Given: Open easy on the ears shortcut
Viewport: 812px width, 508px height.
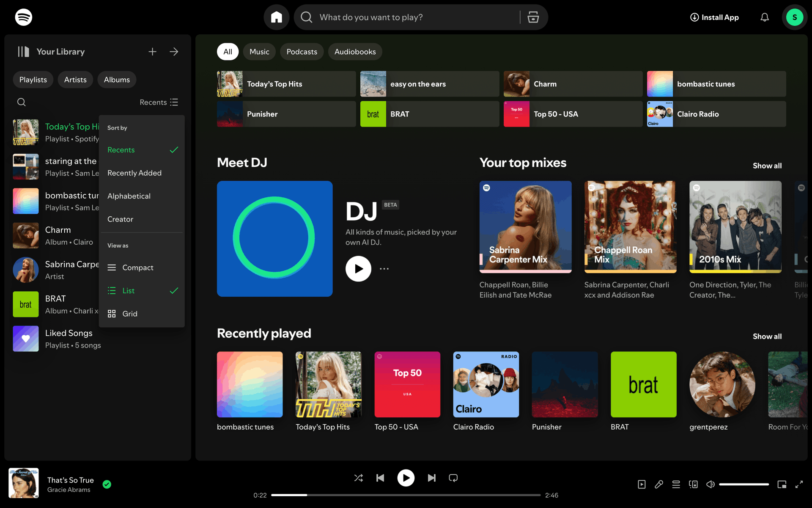Looking at the screenshot, I should [x=430, y=84].
